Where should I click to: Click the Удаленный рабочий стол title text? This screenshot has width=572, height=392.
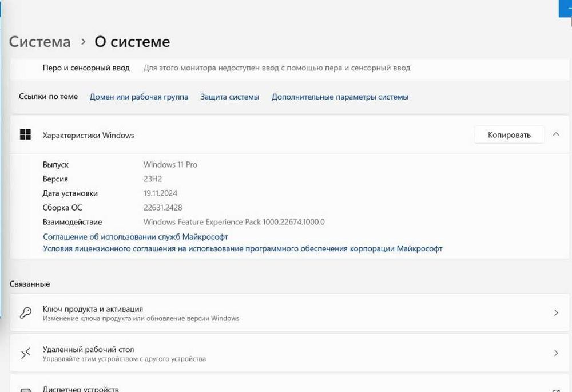88,349
